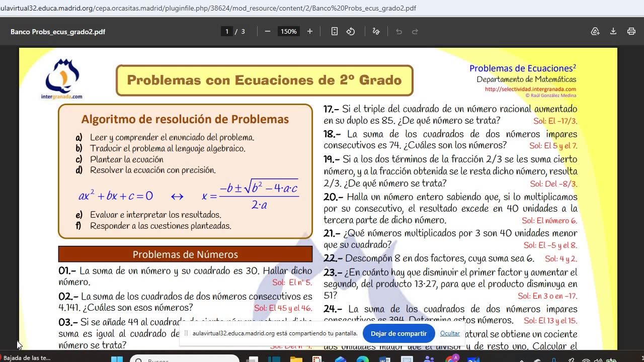Click the browser address bar URL

click(208, 8)
